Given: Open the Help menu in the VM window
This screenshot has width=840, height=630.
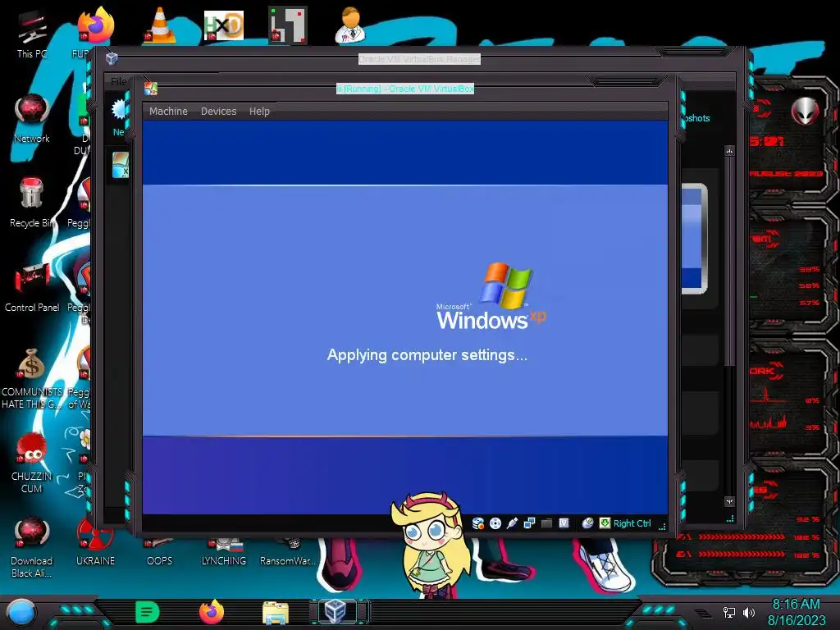Looking at the screenshot, I should [259, 112].
